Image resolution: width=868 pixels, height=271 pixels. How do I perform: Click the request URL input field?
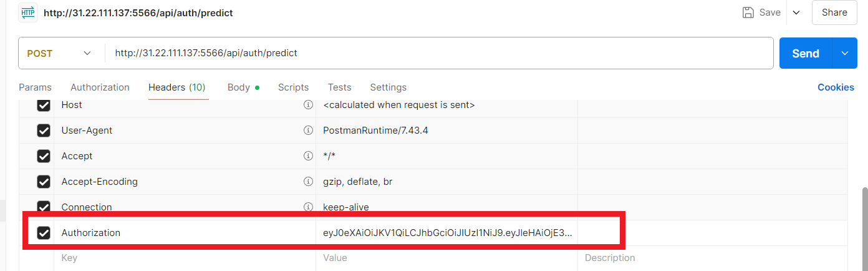[436, 54]
